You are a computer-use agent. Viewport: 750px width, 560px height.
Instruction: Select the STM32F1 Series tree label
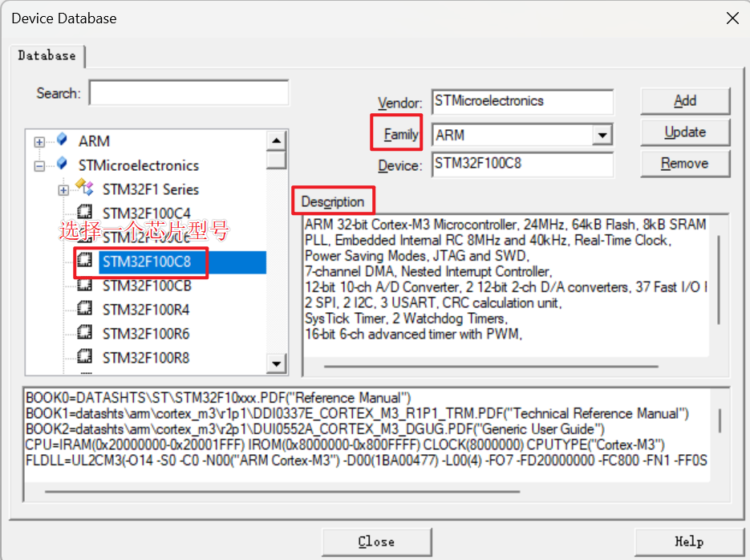click(x=151, y=189)
